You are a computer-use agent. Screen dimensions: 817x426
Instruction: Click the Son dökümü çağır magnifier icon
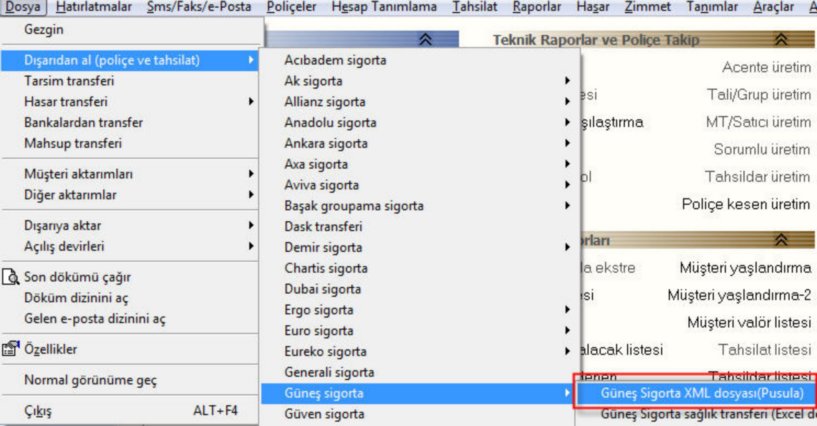pyautogui.click(x=11, y=277)
